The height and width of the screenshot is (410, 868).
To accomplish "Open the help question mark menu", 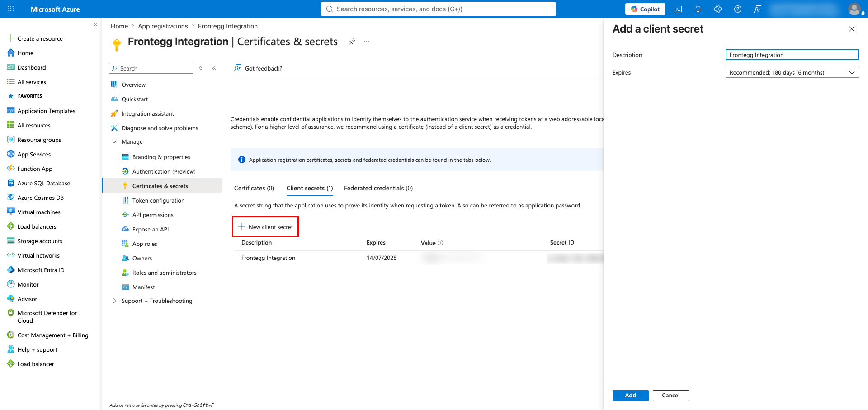I will 738,9.
